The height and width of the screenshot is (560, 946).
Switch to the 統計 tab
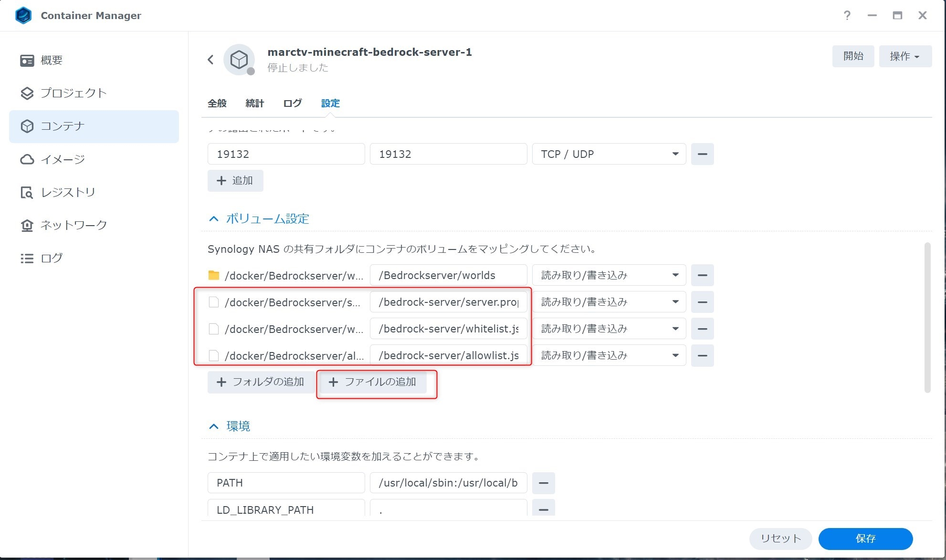(x=254, y=103)
